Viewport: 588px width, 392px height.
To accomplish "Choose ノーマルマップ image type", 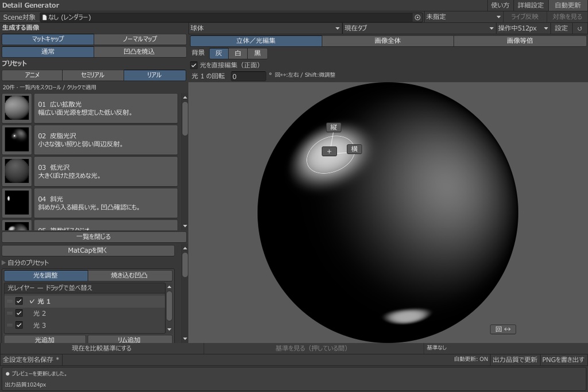I will 140,39.
